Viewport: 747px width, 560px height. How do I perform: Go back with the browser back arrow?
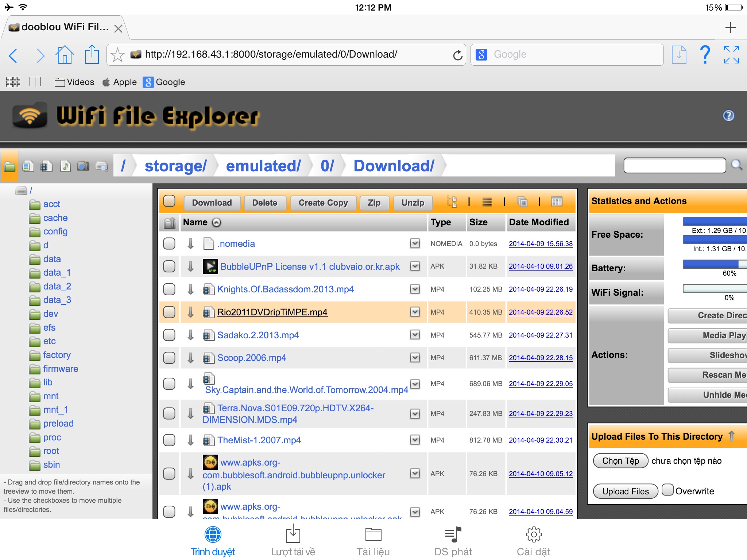13,55
